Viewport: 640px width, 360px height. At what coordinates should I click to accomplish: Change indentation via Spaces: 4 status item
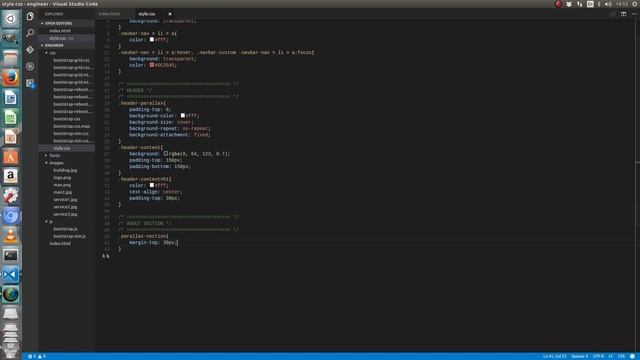tap(580, 356)
